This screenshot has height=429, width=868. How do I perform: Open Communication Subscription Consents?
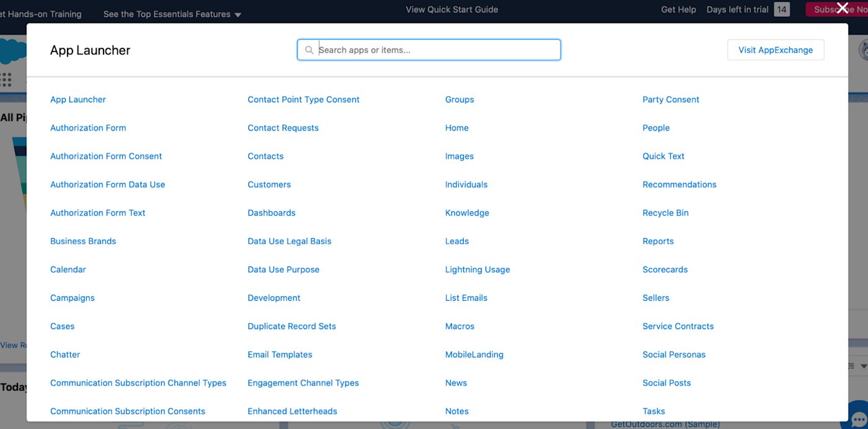tap(128, 411)
